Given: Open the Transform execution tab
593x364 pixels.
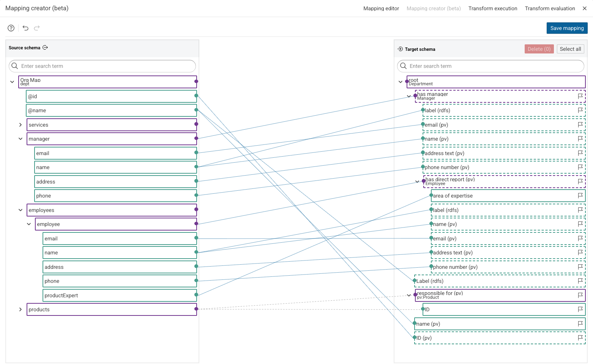Looking at the screenshot, I should pyautogui.click(x=493, y=8).
